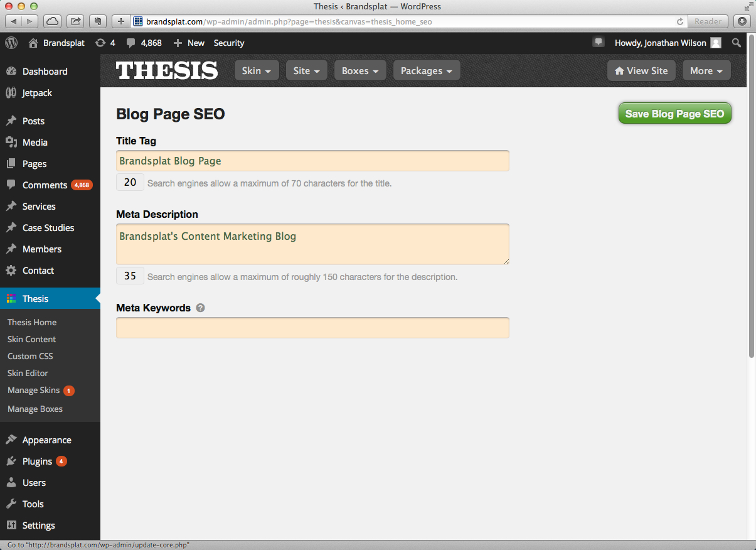756x550 pixels.
Task: Go to Thesis Home submenu link
Action: click(x=32, y=322)
